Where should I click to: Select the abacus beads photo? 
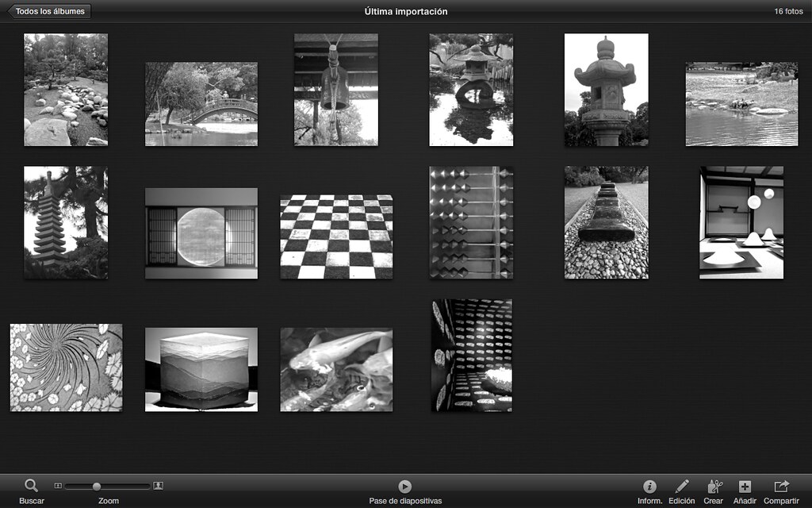coord(471,222)
